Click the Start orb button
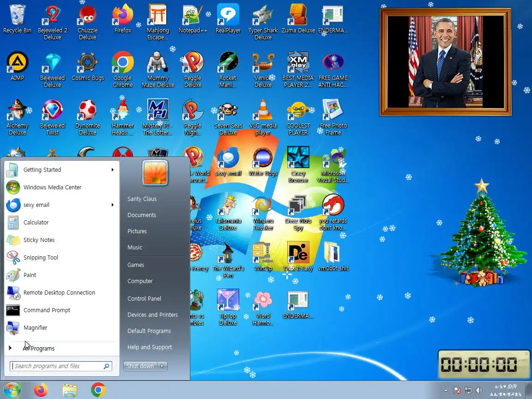The width and height of the screenshot is (532, 399). pyautogui.click(x=12, y=390)
